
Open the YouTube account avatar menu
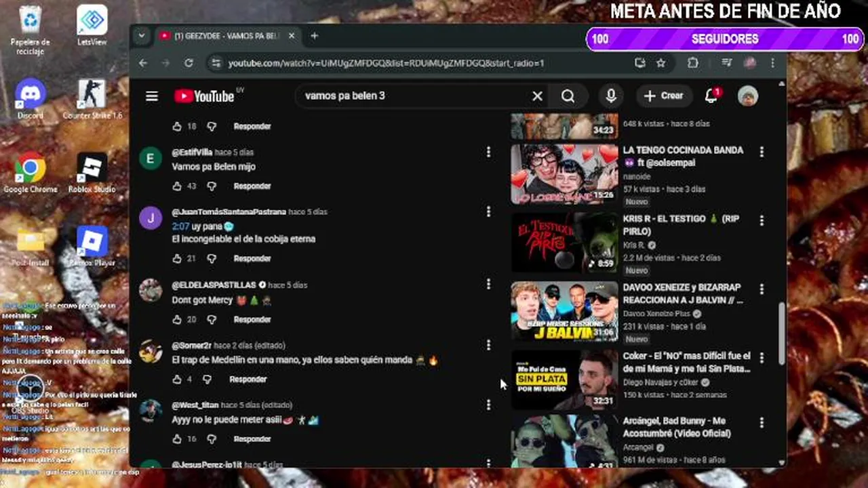tap(748, 96)
